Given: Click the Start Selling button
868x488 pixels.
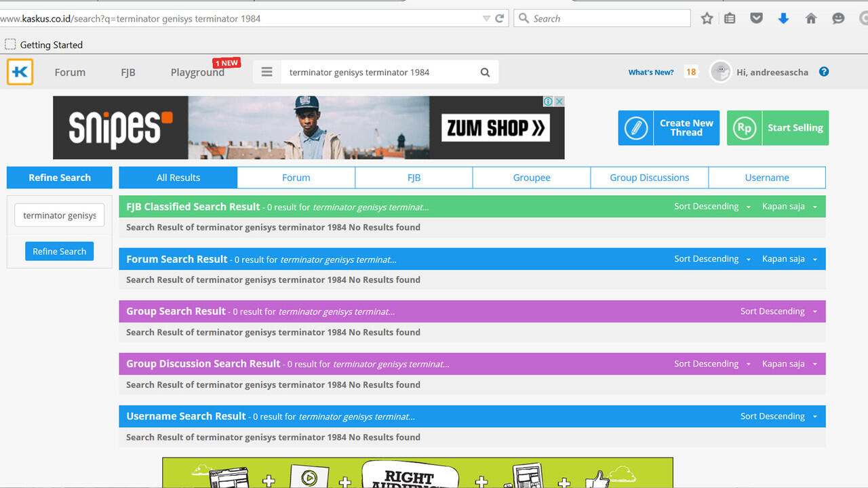Looking at the screenshot, I should pos(778,128).
